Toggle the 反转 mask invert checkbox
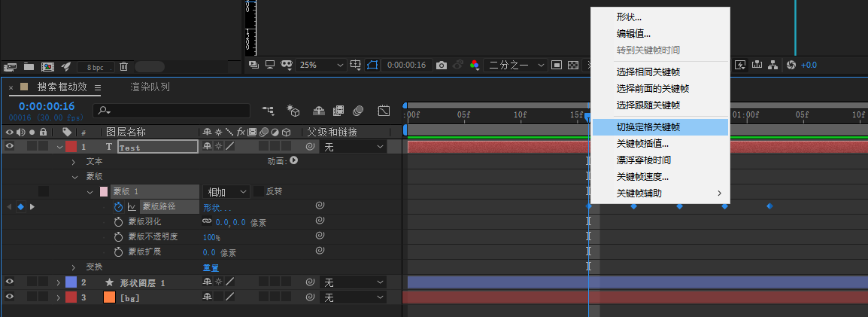This screenshot has height=317, width=868. [x=259, y=191]
